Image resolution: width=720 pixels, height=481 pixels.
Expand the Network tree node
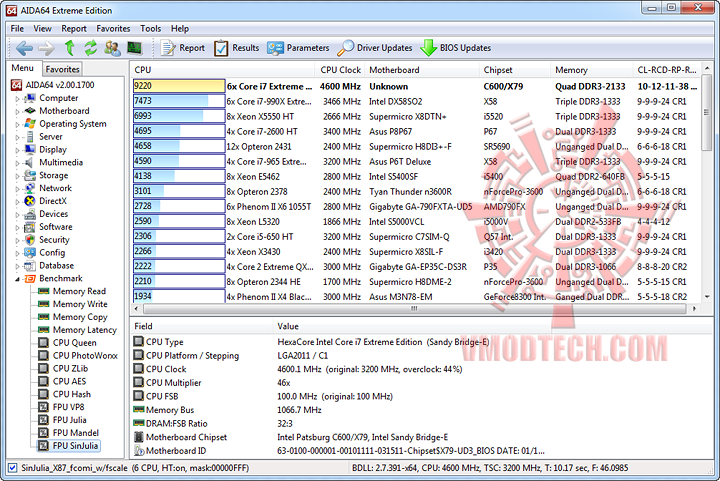[17, 189]
